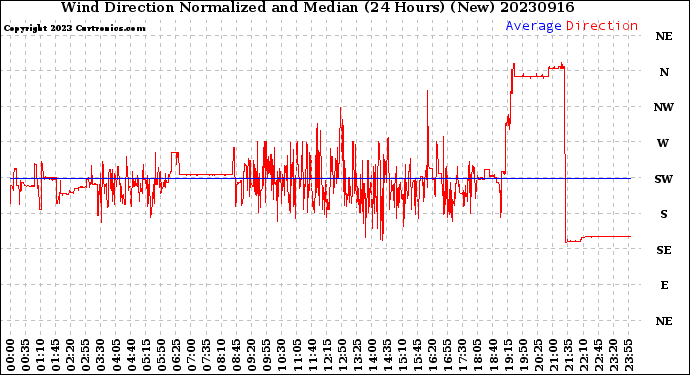Click the 04:05 time axis label
Viewport: 690px width, 375px height.
tap(116, 355)
